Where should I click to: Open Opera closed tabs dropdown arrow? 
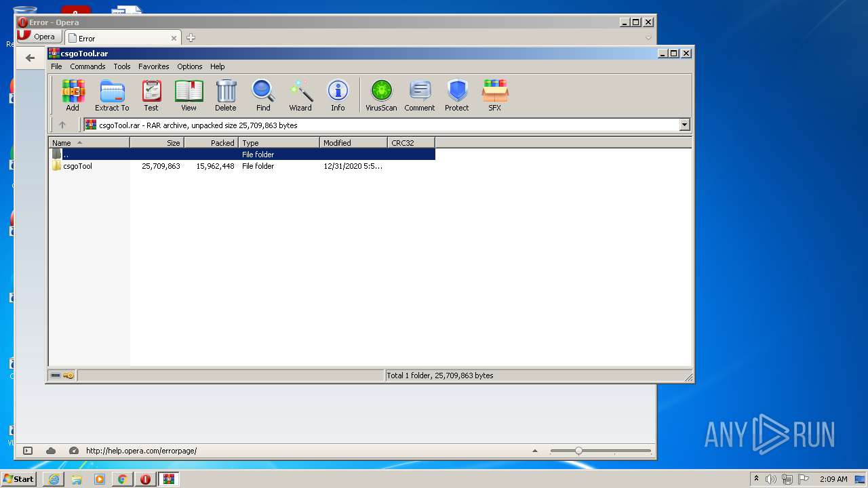648,38
